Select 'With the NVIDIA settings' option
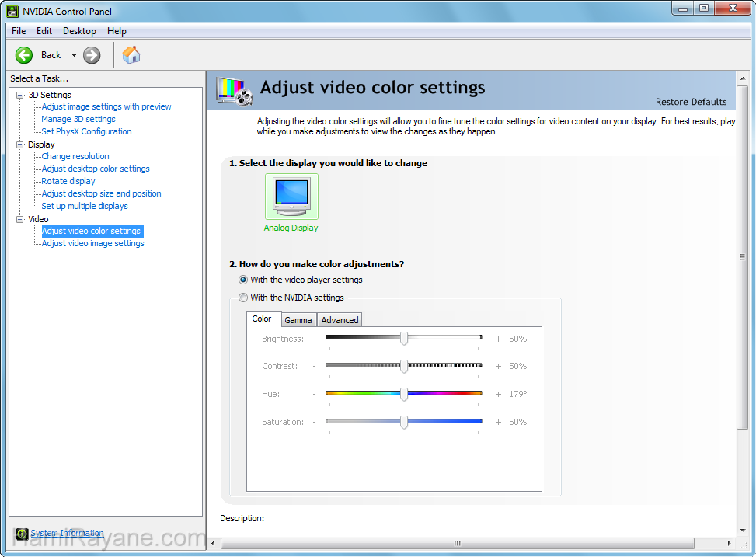The width and height of the screenshot is (756, 557). click(243, 298)
